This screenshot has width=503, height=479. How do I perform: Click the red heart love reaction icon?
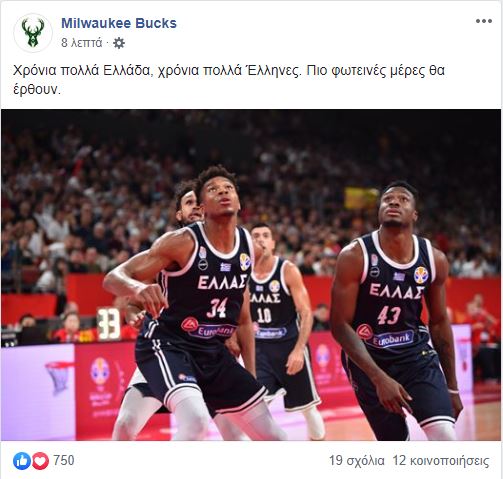pos(40,461)
